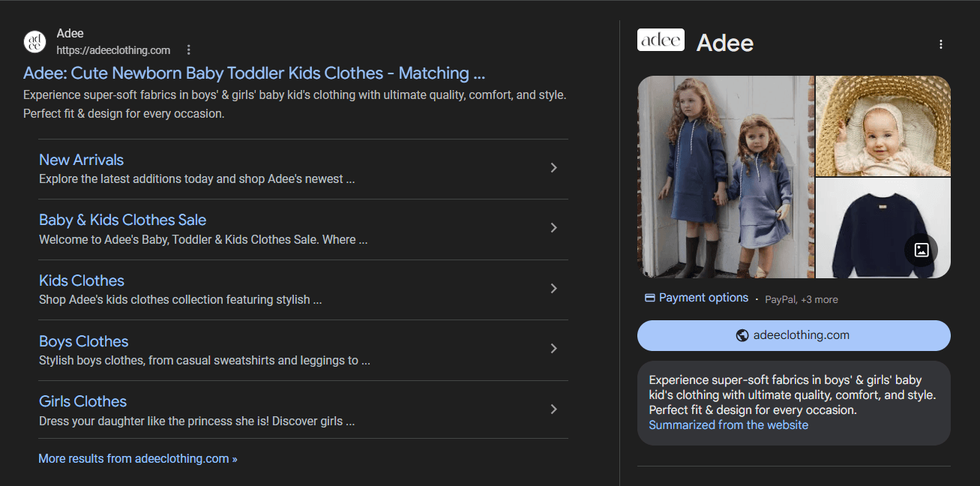Expand the Girls Clothes chevron arrow

pyautogui.click(x=553, y=409)
